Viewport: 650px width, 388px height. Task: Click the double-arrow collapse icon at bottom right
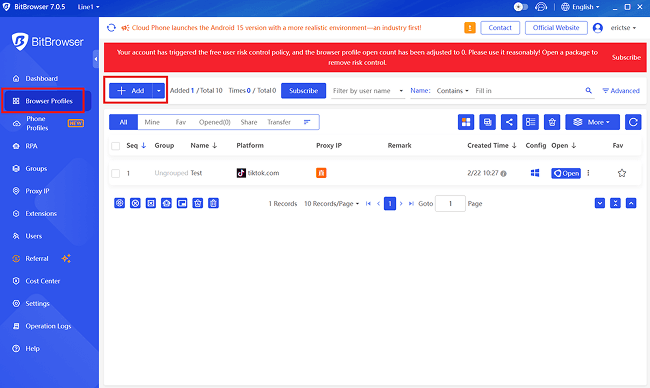615,203
